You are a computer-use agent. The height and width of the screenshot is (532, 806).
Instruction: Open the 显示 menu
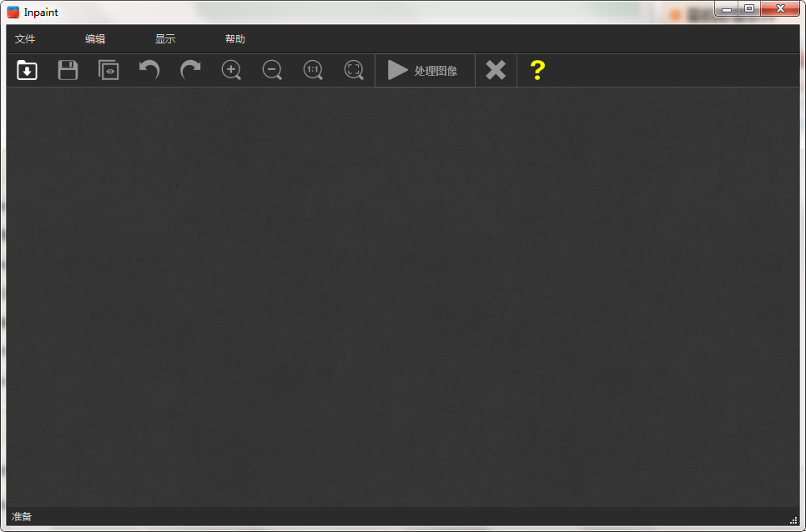[x=165, y=39]
